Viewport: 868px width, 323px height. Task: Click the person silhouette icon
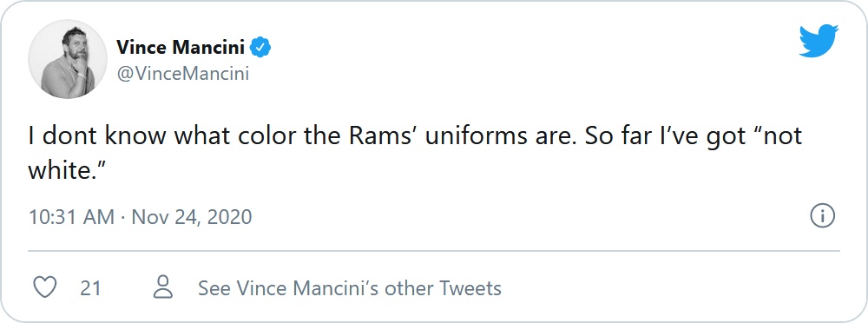coord(163,287)
